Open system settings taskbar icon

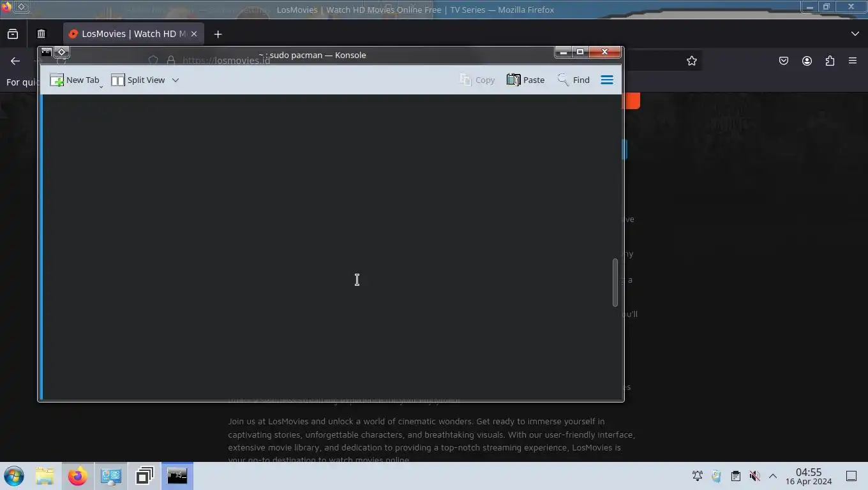point(111,476)
